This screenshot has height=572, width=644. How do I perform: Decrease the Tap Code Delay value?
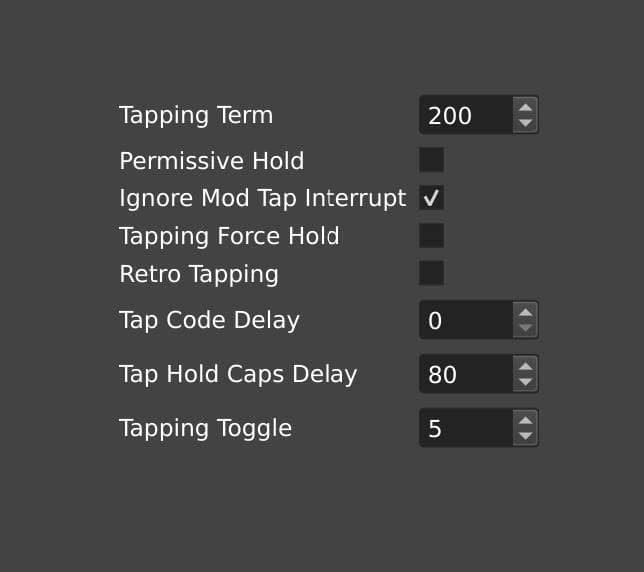(525, 329)
